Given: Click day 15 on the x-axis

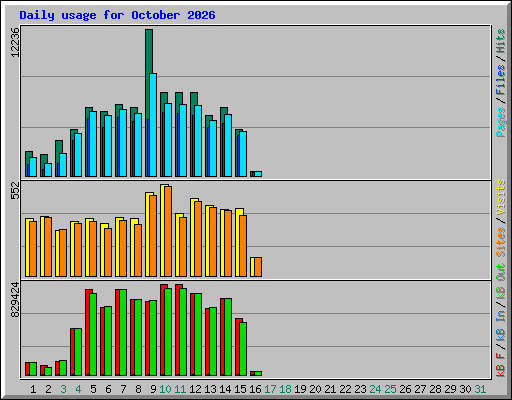Looking at the screenshot, I should point(240,389).
